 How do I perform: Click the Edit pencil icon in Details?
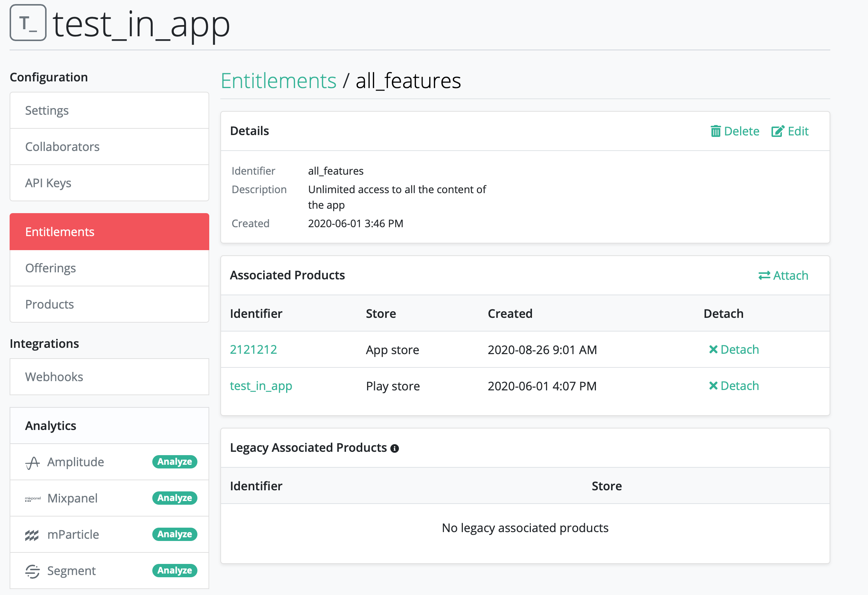(778, 131)
